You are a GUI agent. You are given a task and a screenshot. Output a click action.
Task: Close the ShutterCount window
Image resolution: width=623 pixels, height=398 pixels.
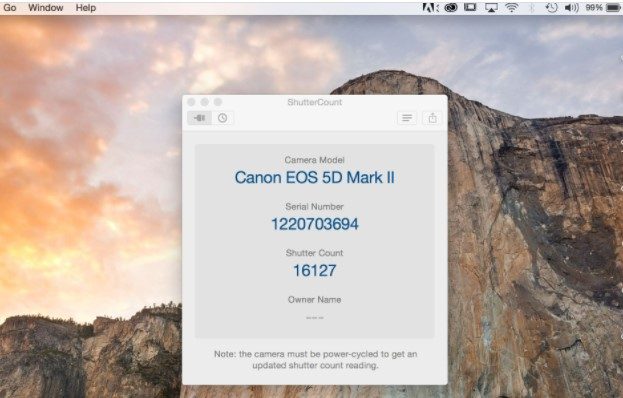point(191,102)
